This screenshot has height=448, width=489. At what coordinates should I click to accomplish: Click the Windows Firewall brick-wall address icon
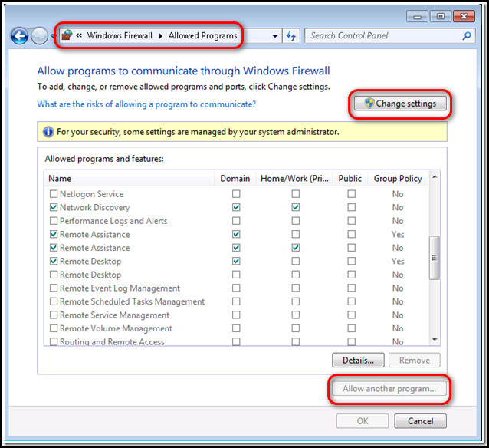67,35
